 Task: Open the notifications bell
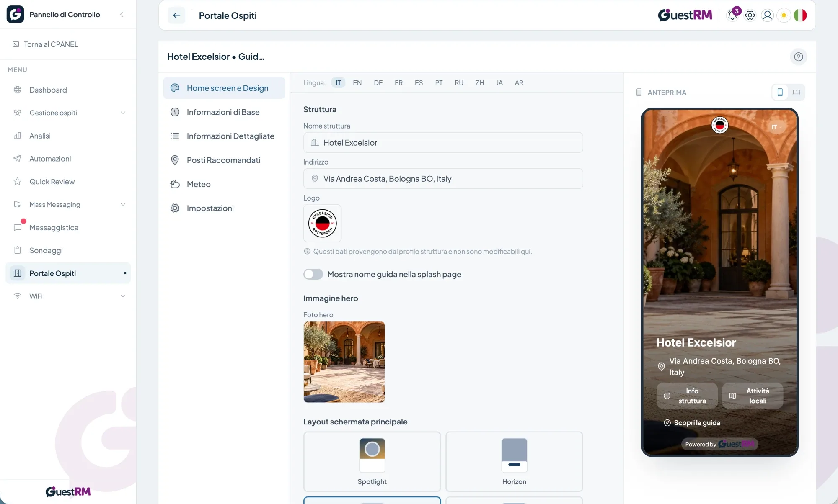[x=732, y=15]
